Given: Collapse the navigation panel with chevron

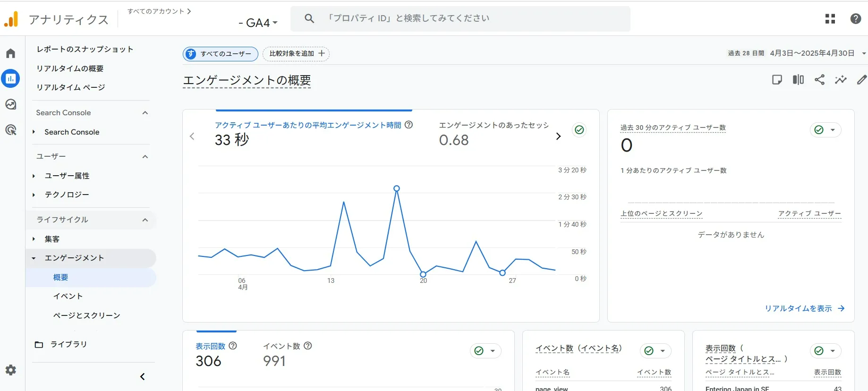Looking at the screenshot, I should (x=142, y=376).
